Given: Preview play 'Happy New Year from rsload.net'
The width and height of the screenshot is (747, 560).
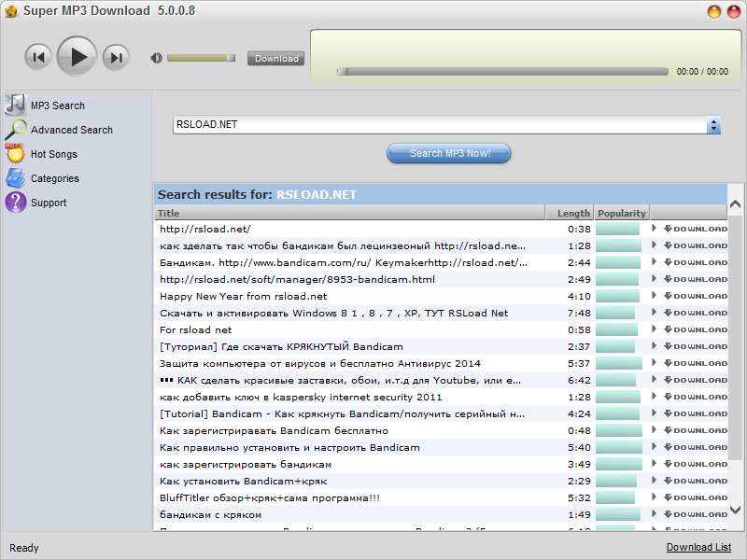Looking at the screenshot, I should click(x=655, y=296).
